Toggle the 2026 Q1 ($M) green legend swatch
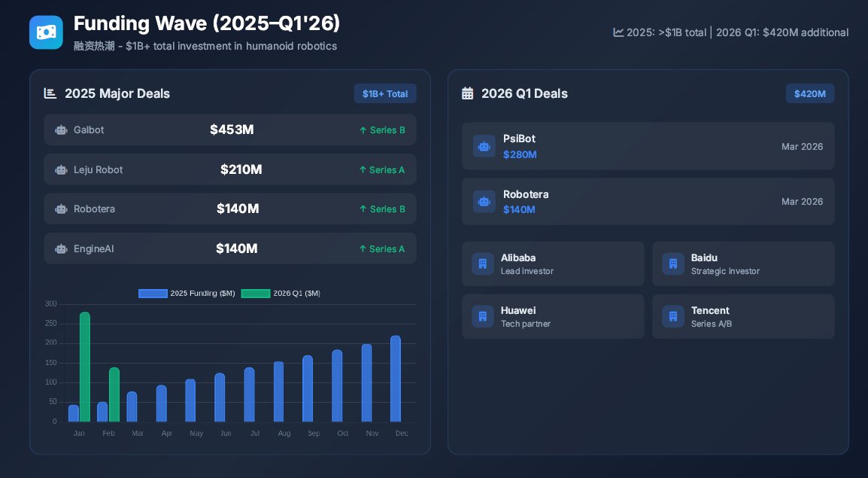This screenshot has height=478, width=868. (x=256, y=294)
